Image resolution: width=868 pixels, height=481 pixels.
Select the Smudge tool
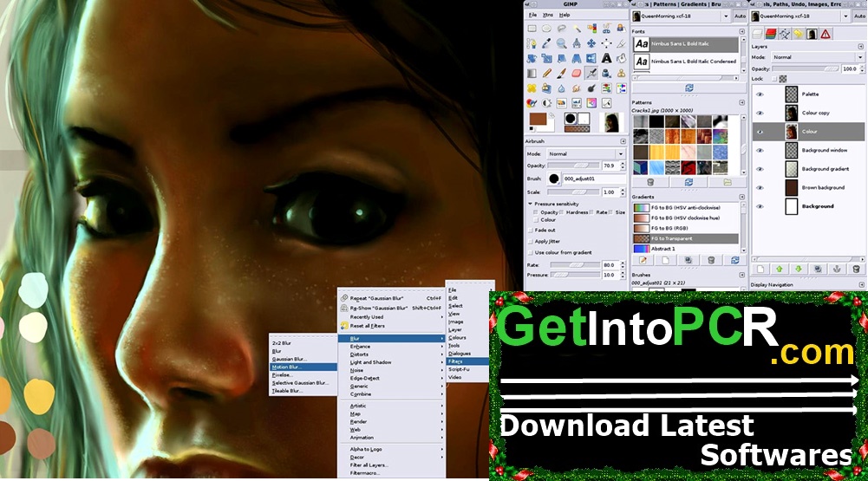(577, 88)
